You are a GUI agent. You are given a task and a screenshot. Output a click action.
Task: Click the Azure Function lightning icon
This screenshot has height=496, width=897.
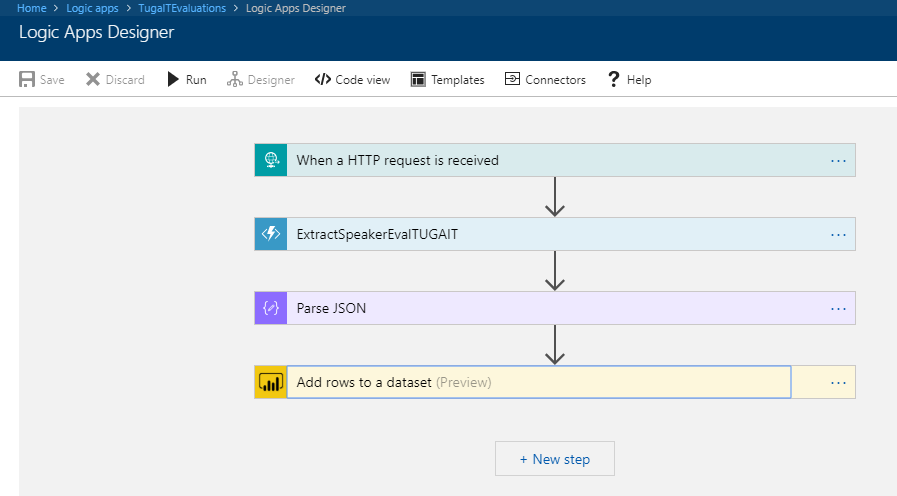coord(271,234)
